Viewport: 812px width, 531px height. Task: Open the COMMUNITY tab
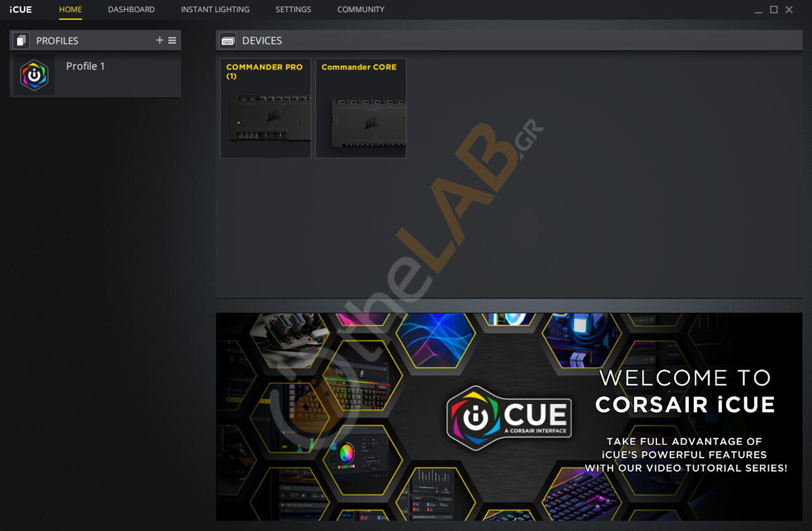point(360,9)
